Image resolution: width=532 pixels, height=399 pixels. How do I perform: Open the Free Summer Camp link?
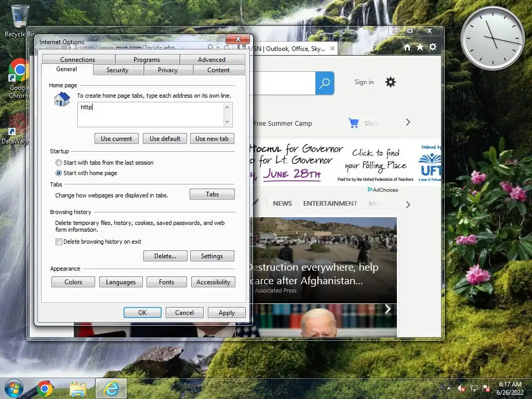(x=283, y=124)
